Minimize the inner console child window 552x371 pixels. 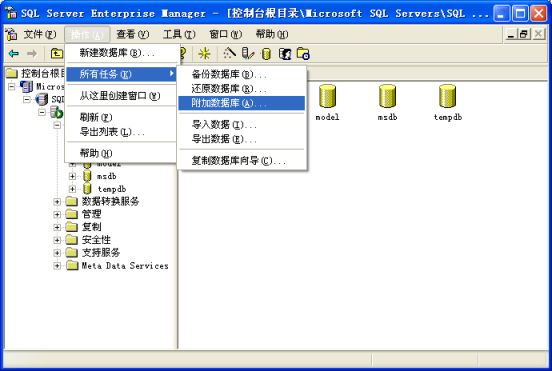pyautogui.click(x=511, y=34)
